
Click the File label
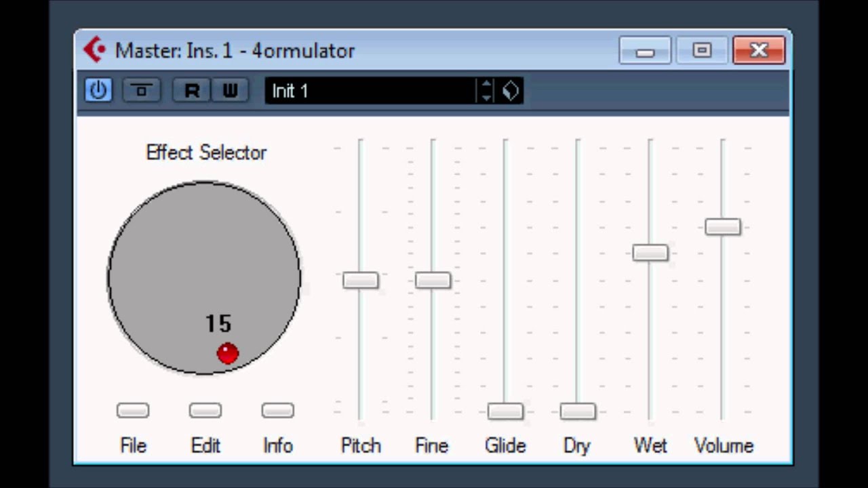click(133, 445)
